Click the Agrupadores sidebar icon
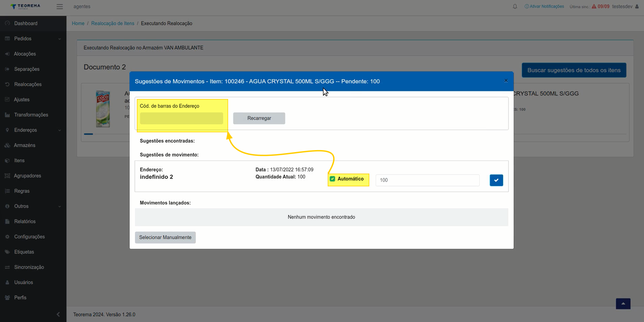The height and width of the screenshot is (322, 644). pos(7,176)
